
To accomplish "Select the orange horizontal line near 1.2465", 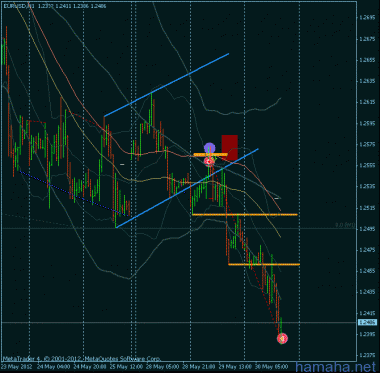I will click(264, 264).
